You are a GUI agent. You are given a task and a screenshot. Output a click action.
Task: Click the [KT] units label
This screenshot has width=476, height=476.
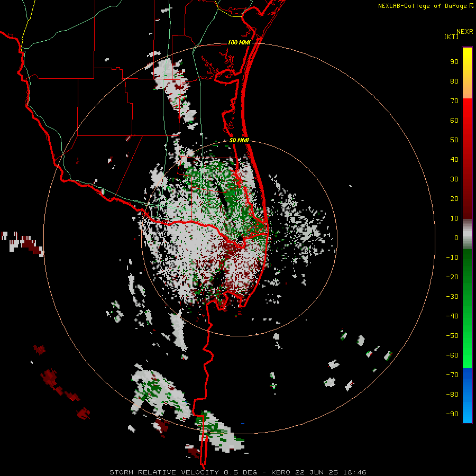pyautogui.click(x=451, y=36)
